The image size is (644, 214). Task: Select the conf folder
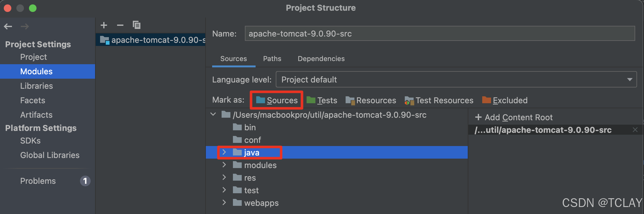click(x=252, y=140)
